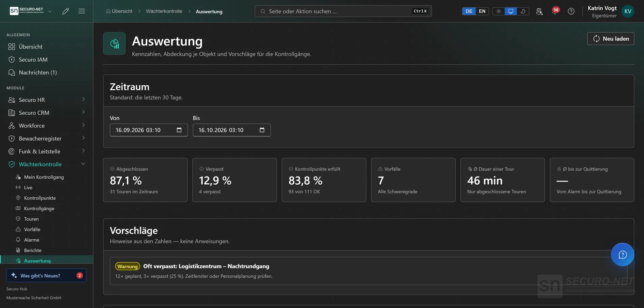Select the light theme sun icon
Image resolution: width=644 pixels, height=308 pixels.
(x=498, y=11)
